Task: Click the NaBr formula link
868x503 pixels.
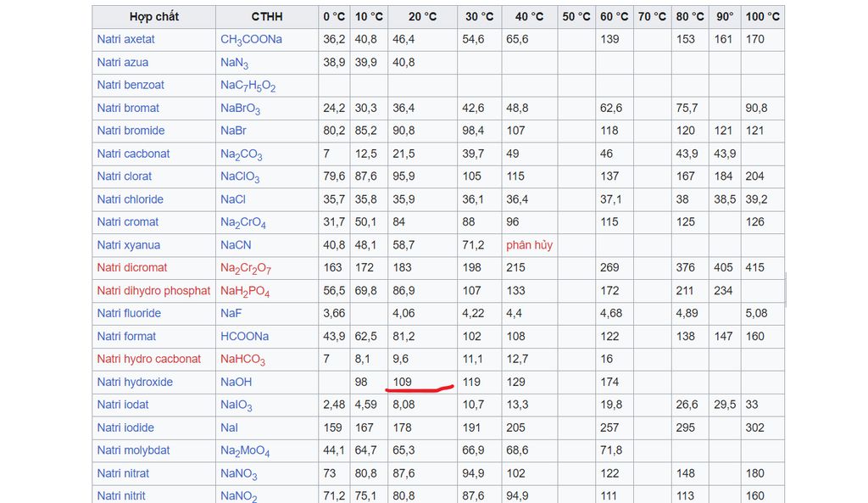Action: tap(233, 131)
